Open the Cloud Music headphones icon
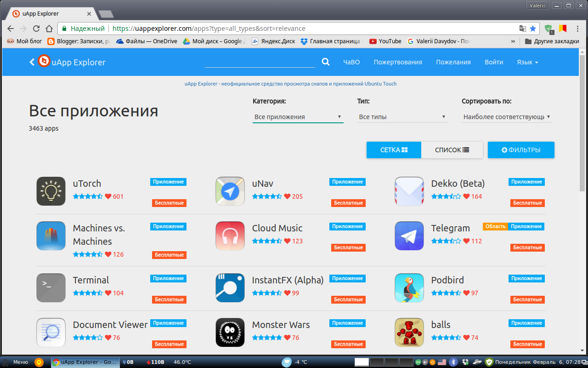This screenshot has width=588, height=368. pyautogui.click(x=230, y=236)
